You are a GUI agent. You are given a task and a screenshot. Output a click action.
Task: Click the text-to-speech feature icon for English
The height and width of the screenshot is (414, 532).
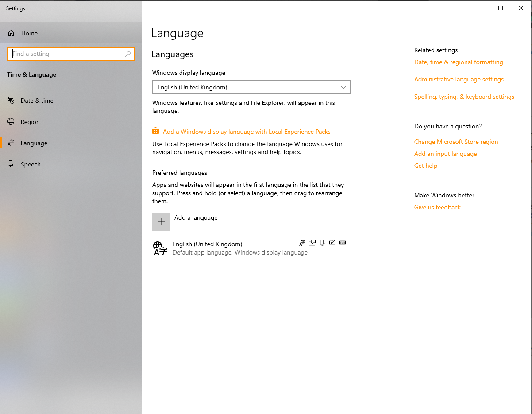pos(312,243)
